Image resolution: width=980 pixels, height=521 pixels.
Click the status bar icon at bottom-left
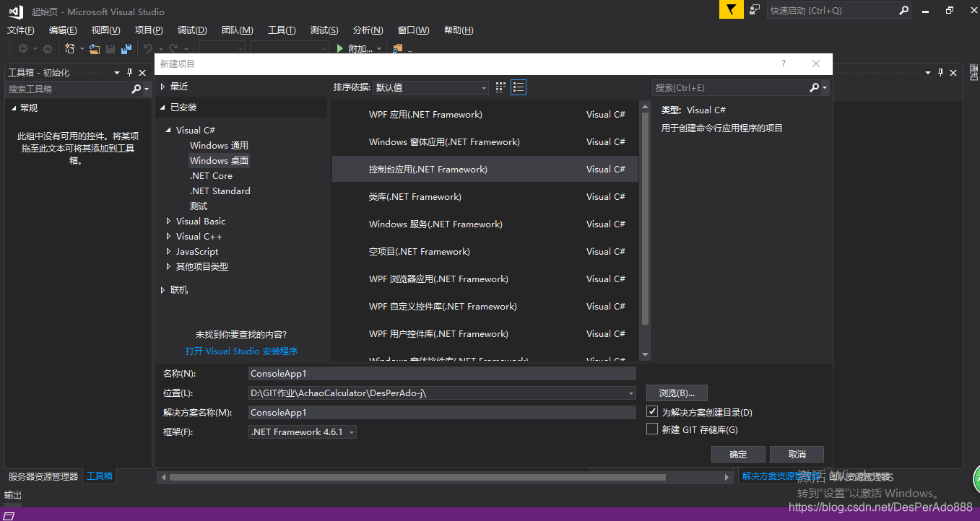(x=10, y=515)
